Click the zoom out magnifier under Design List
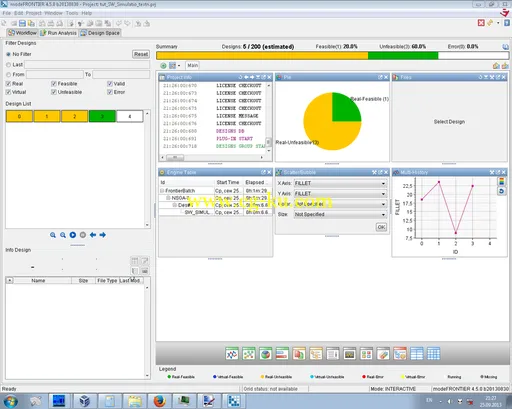Screen dimensions: 512x409 pos(63,235)
